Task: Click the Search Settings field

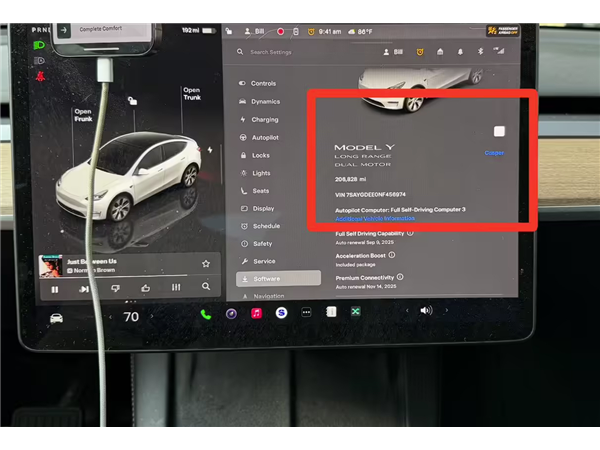Action: [271, 52]
